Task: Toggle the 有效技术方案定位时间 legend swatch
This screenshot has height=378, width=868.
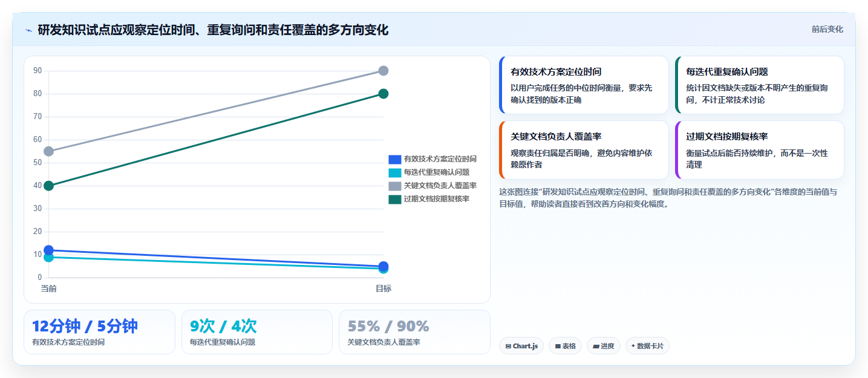Action: tap(394, 159)
